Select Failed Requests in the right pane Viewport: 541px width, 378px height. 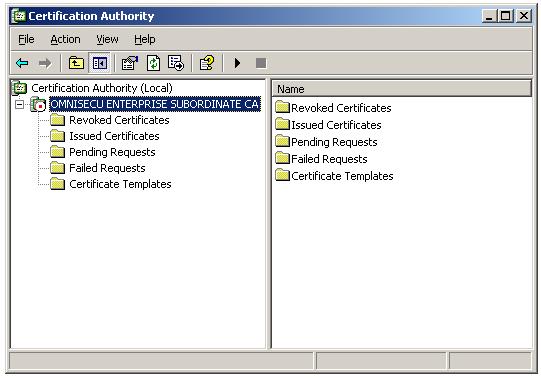click(x=329, y=159)
